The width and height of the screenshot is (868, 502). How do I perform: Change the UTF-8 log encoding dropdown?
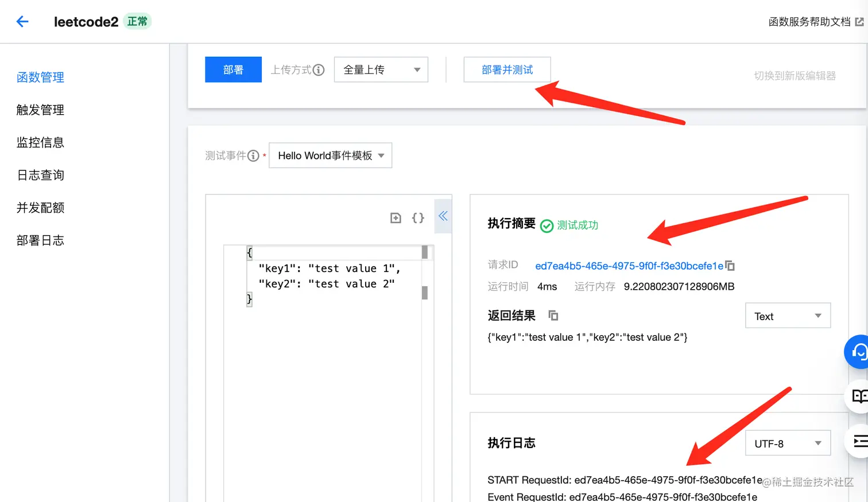click(788, 443)
